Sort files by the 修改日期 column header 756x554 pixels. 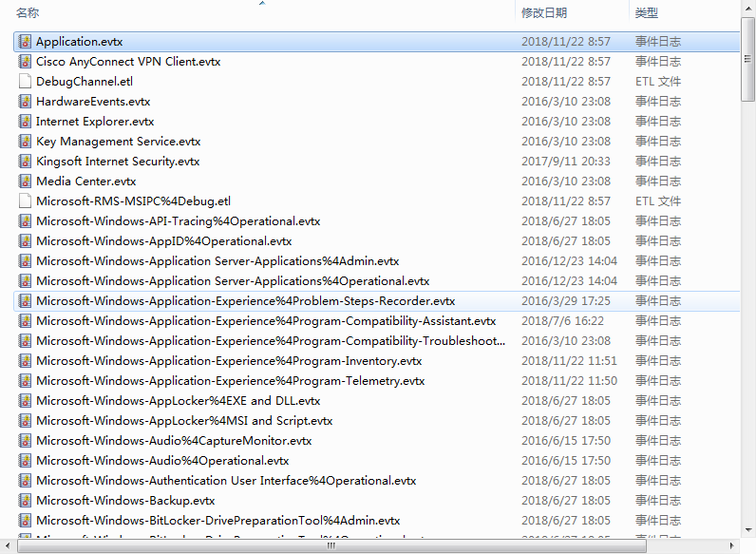(x=544, y=12)
